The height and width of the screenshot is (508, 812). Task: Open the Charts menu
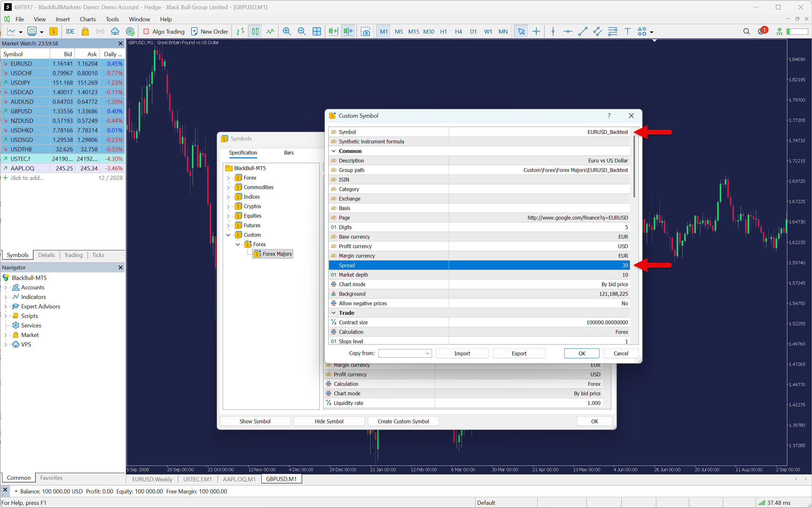click(x=87, y=19)
